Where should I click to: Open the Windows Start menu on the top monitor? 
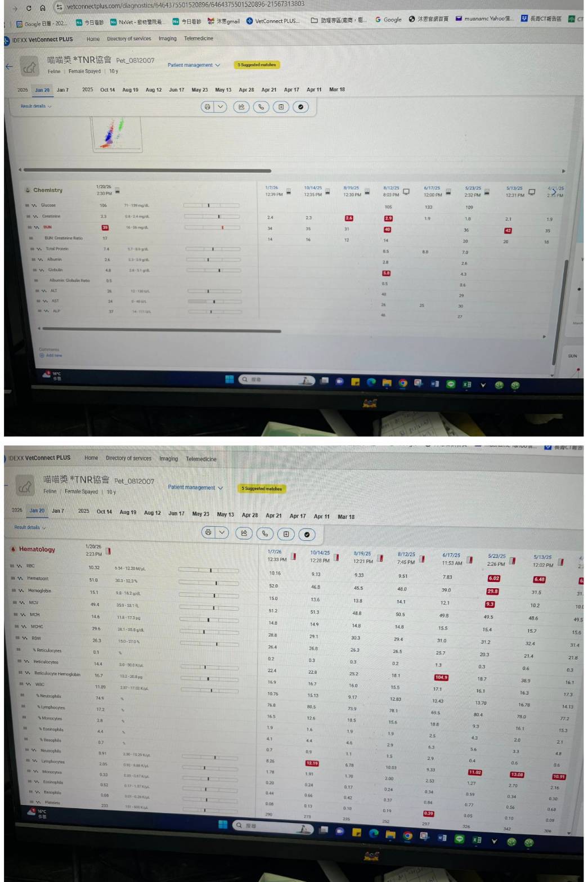tap(230, 379)
